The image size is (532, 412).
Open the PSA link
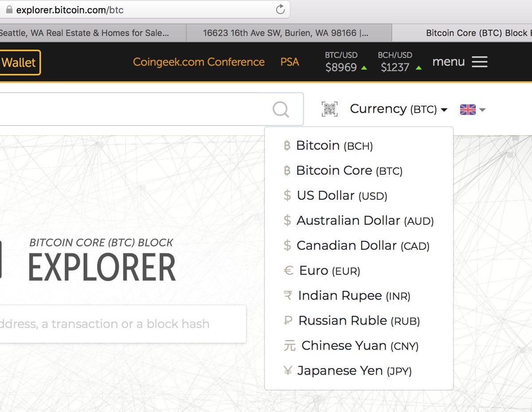(x=289, y=62)
